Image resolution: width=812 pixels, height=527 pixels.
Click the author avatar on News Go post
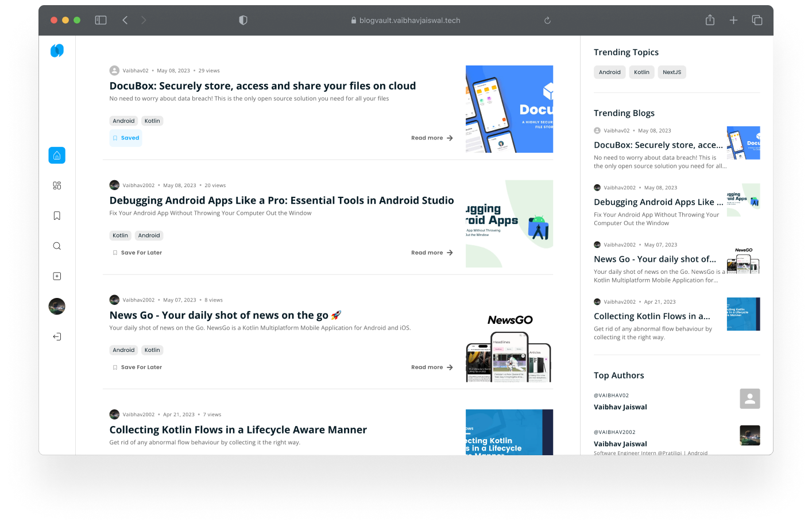pos(114,300)
